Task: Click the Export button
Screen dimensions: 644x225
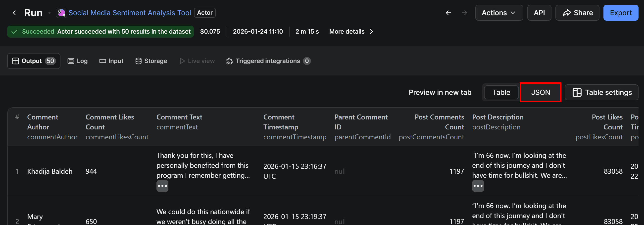Action: (621, 12)
